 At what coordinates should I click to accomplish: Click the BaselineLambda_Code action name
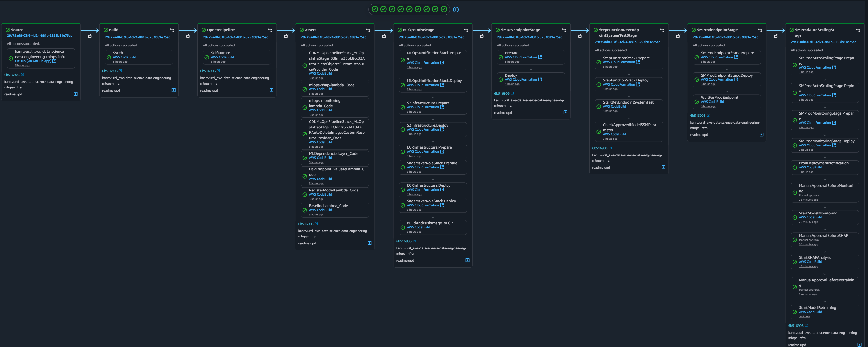[x=328, y=206]
